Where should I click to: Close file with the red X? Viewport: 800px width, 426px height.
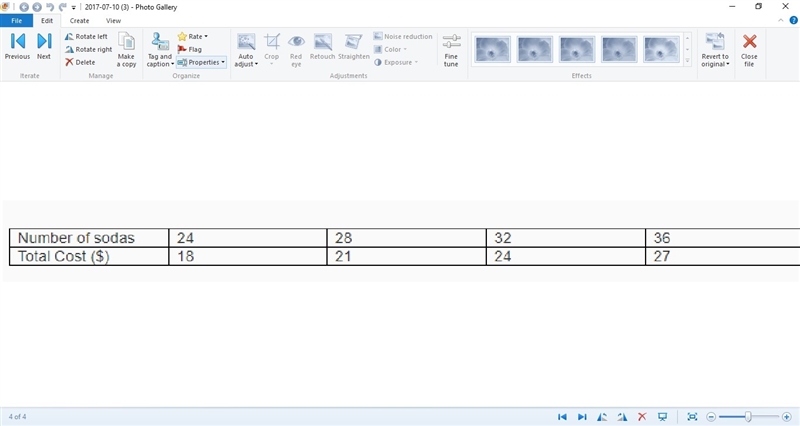(749, 49)
